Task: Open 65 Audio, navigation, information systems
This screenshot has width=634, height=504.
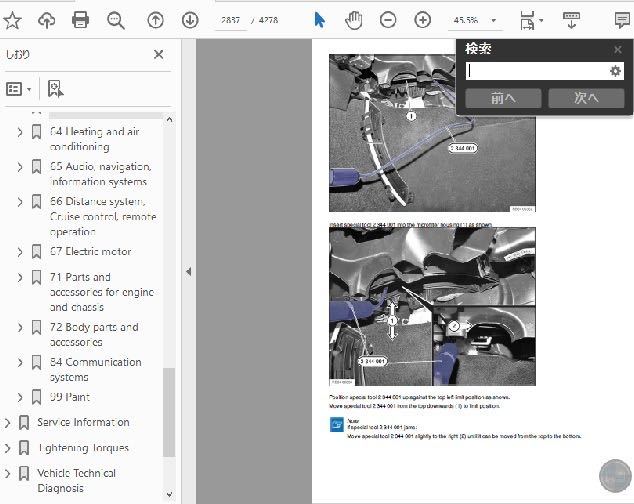Action: 100,174
